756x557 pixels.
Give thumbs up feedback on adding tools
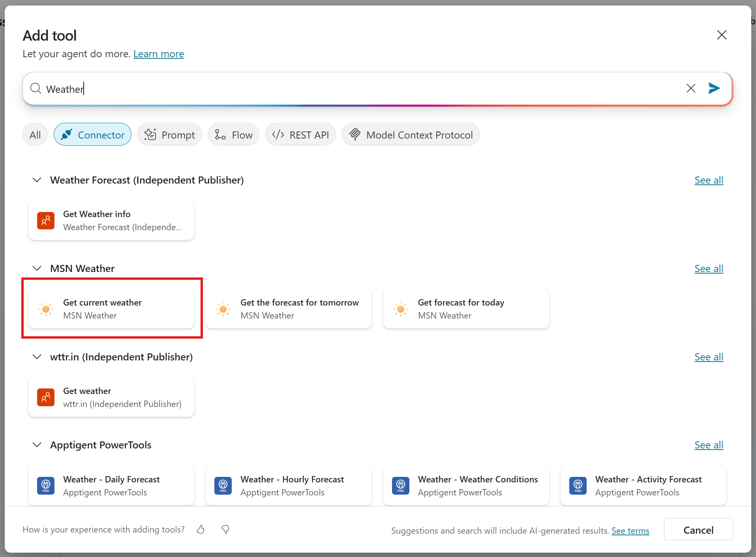[201, 529]
